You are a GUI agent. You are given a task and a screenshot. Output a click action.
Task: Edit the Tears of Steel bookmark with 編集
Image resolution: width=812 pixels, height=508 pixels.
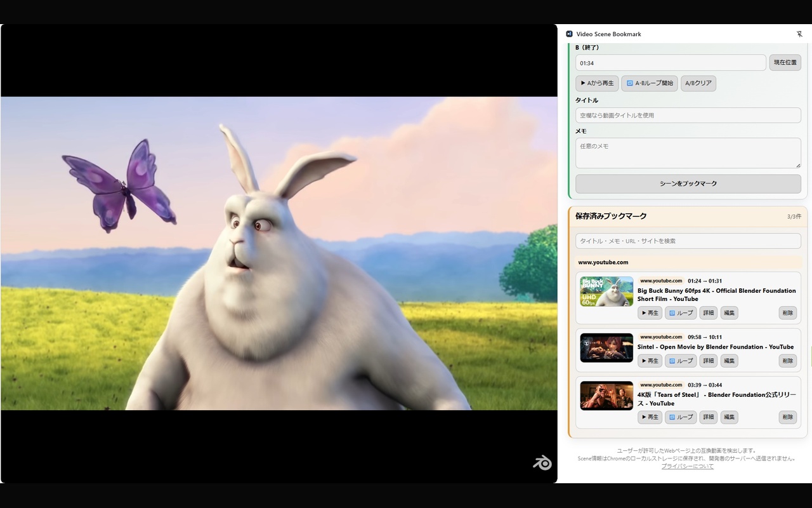tap(729, 417)
